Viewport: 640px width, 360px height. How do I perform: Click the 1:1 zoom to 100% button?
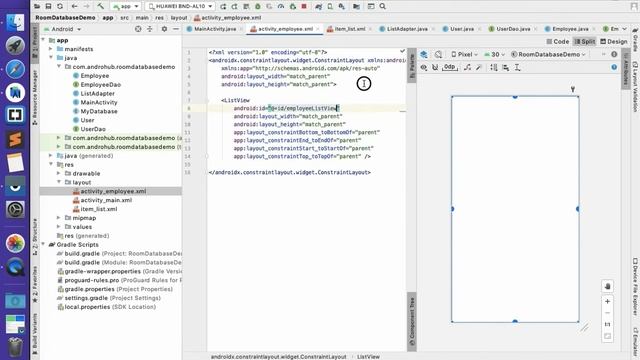click(607, 324)
